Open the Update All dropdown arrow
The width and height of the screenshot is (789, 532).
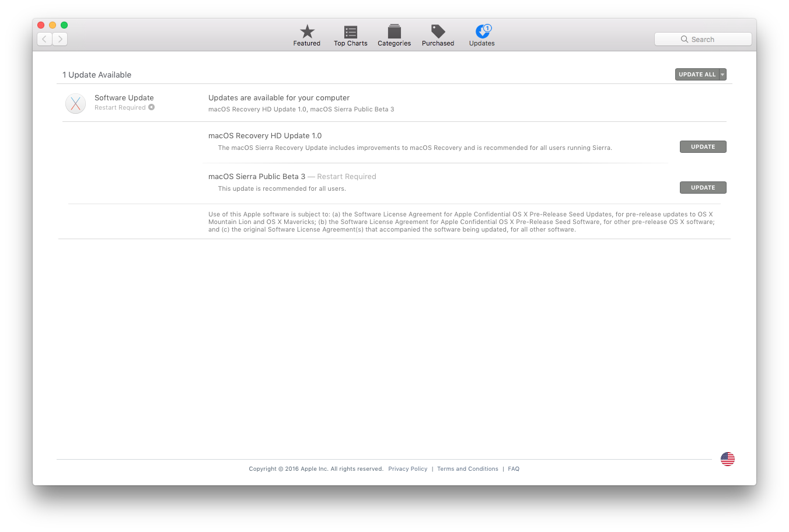click(722, 75)
